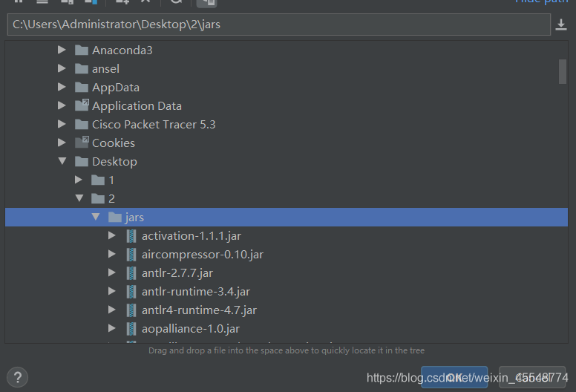Screen dimensions: 576x392
Task: Expand aopalliance-1.0.jar contents
Action: pos(111,328)
